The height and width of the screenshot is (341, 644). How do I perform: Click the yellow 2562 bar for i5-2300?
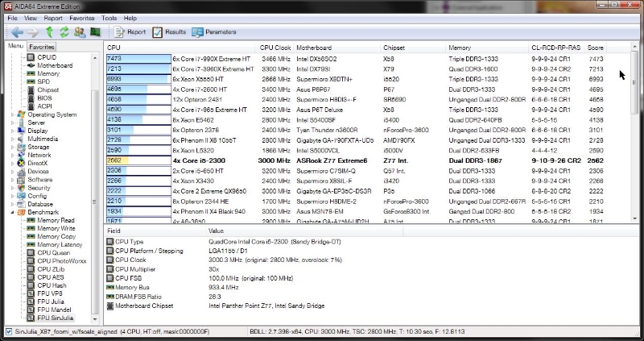(x=118, y=160)
